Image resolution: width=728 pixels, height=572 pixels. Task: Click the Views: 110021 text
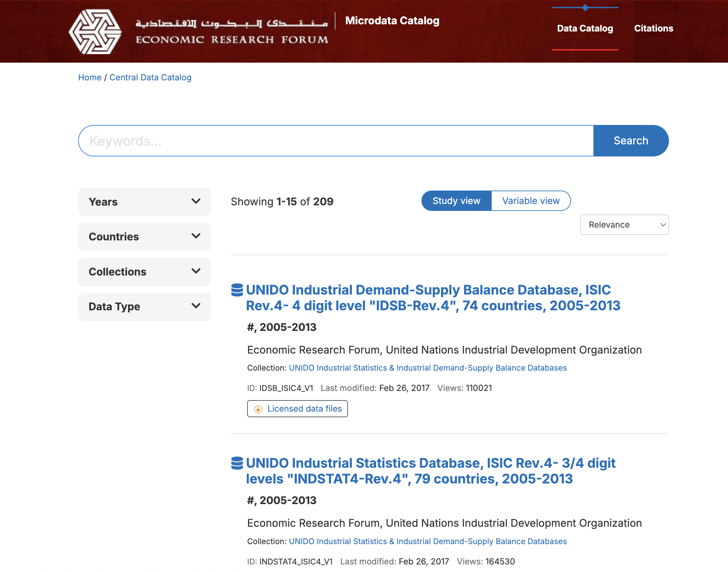coord(464,388)
